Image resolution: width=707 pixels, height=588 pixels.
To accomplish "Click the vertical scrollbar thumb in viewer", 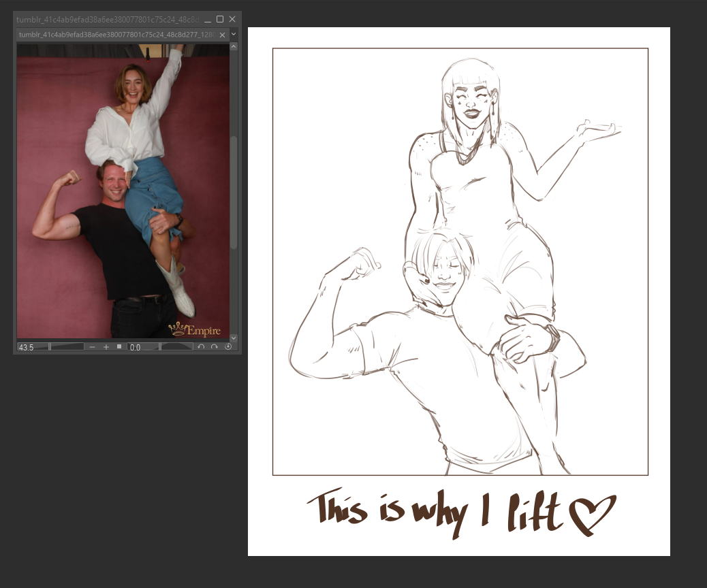I will coord(234,191).
